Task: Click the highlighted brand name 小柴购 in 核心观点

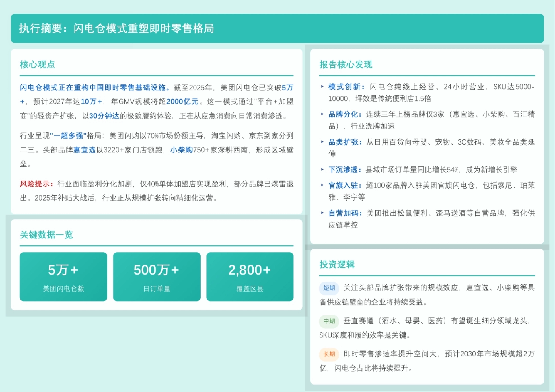Action: click(x=182, y=150)
